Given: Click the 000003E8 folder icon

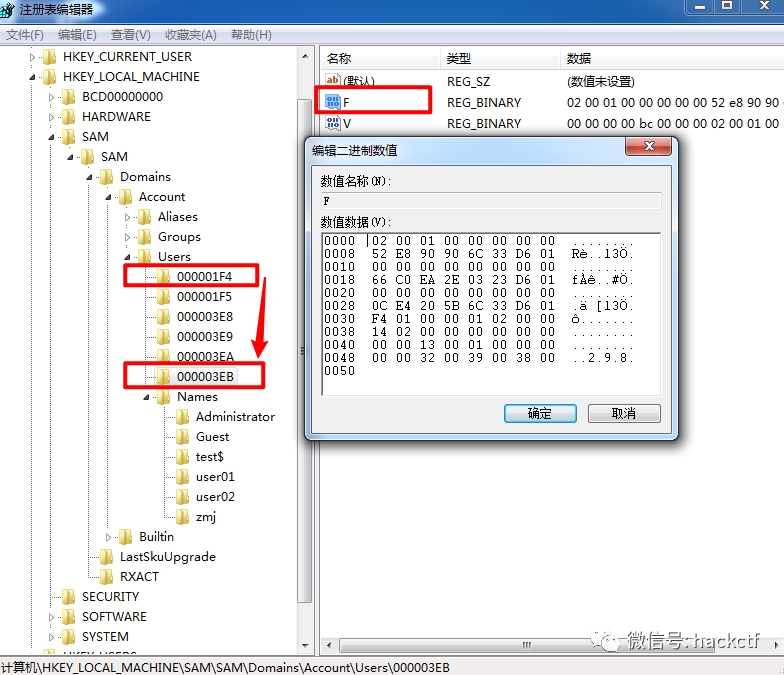Looking at the screenshot, I should 164,317.
